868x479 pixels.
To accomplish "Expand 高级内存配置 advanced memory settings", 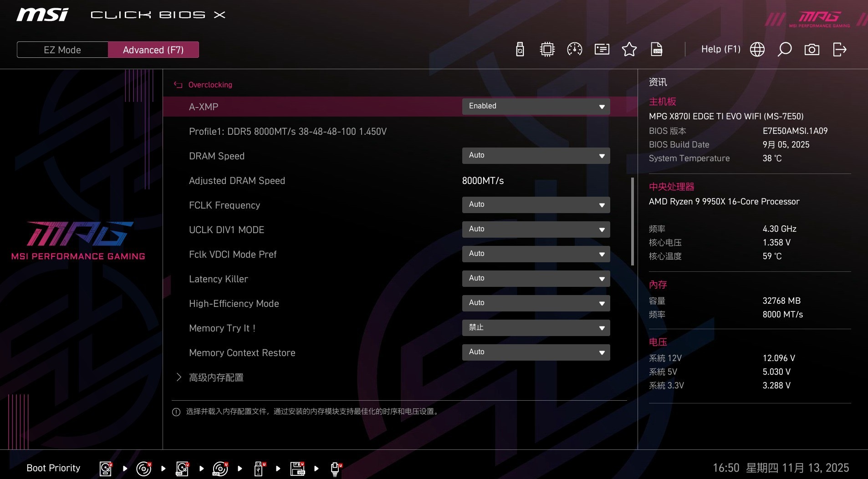I will (216, 377).
